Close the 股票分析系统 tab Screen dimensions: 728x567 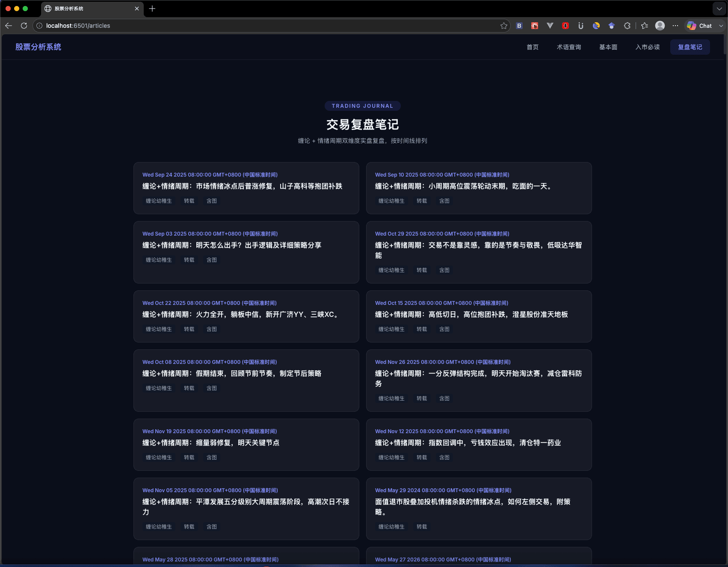(x=137, y=9)
